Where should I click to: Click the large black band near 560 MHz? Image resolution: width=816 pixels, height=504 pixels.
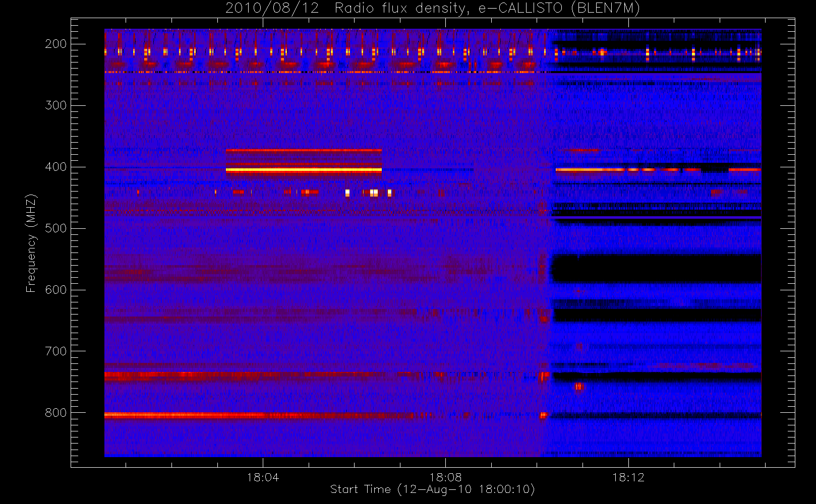point(656,268)
